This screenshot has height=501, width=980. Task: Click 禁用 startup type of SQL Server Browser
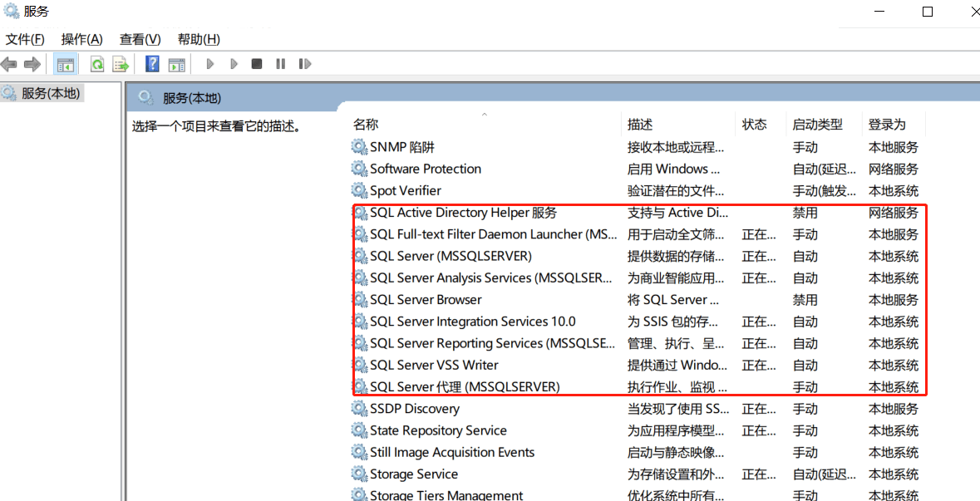point(805,300)
